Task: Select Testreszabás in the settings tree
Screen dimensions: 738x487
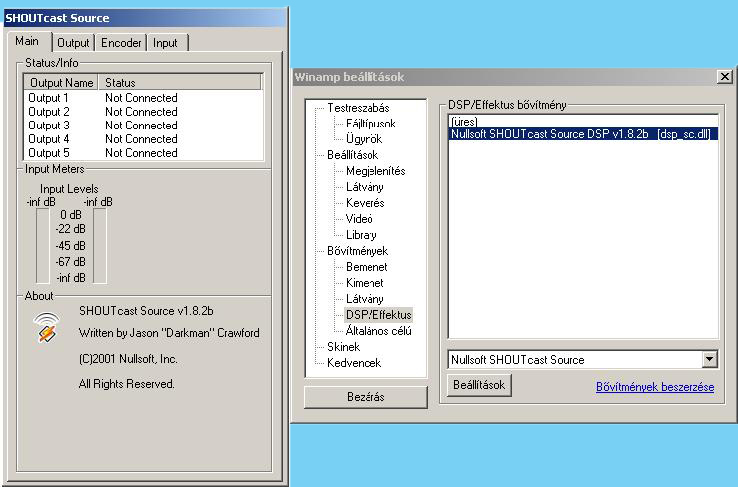Action: coord(358,108)
